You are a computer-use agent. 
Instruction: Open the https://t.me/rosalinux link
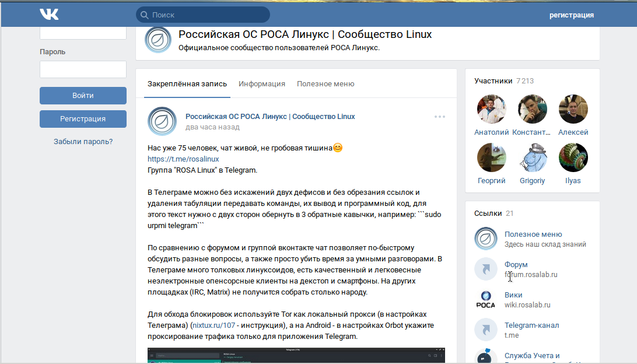(183, 159)
